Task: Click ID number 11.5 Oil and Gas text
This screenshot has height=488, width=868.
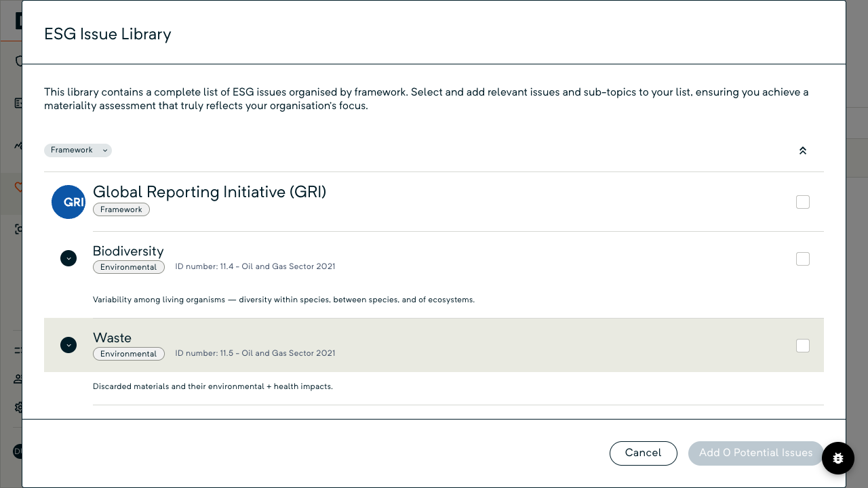Action: [255, 353]
